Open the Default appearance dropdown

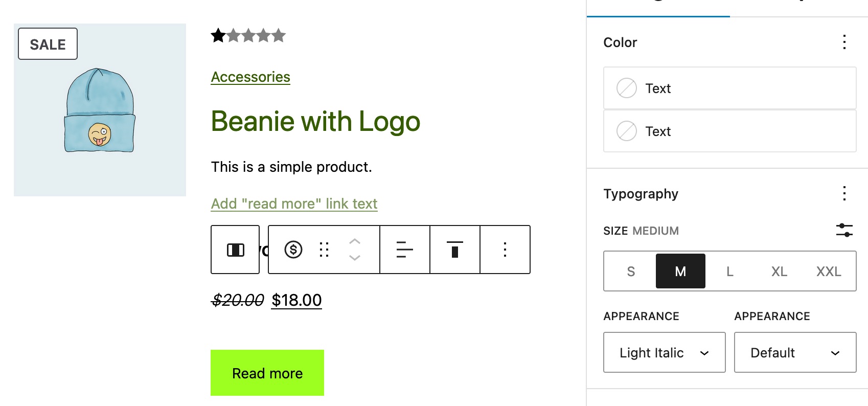point(795,352)
